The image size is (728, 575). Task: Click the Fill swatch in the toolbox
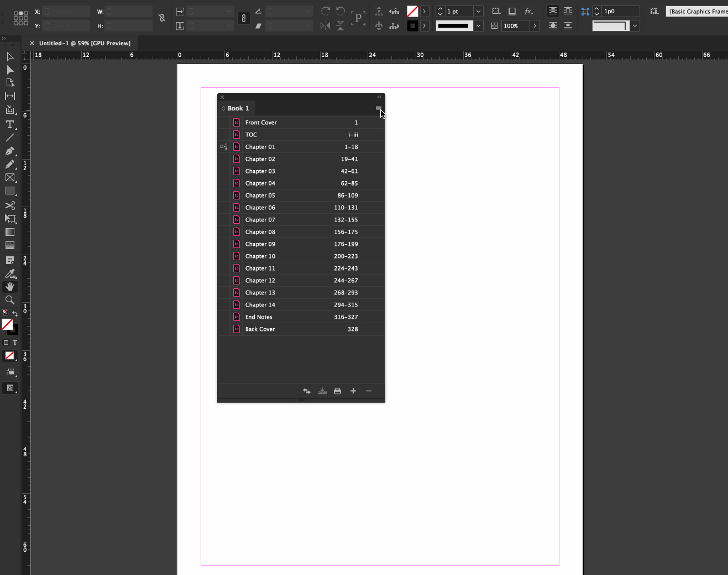click(7, 325)
